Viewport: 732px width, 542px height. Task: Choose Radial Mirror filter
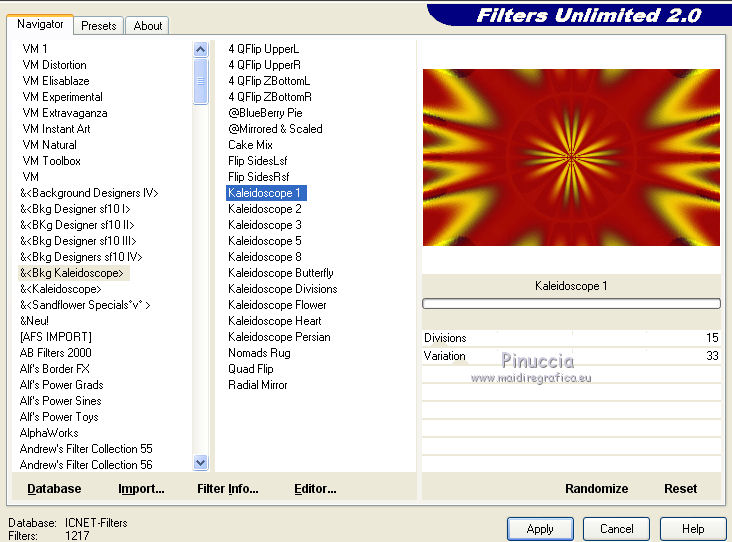pos(258,385)
